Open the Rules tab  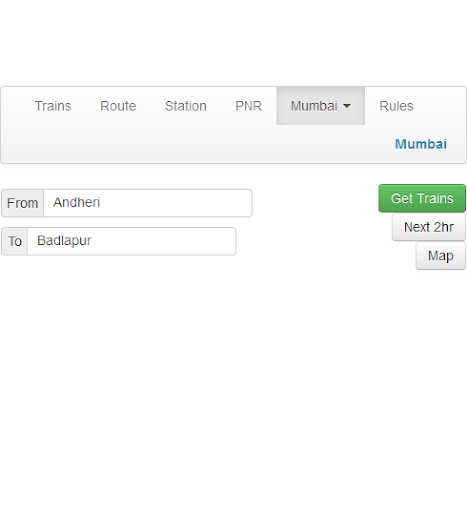pyautogui.click(x=396, y=106)
